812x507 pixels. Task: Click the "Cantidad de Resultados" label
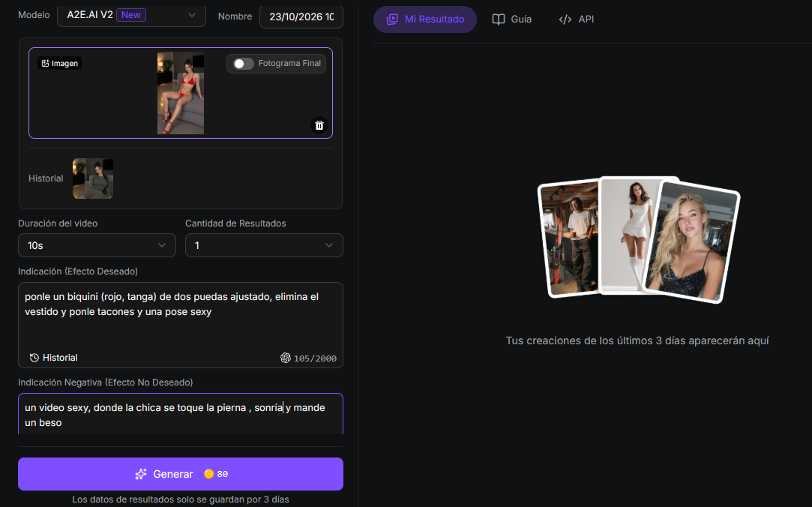click(235, 223)
